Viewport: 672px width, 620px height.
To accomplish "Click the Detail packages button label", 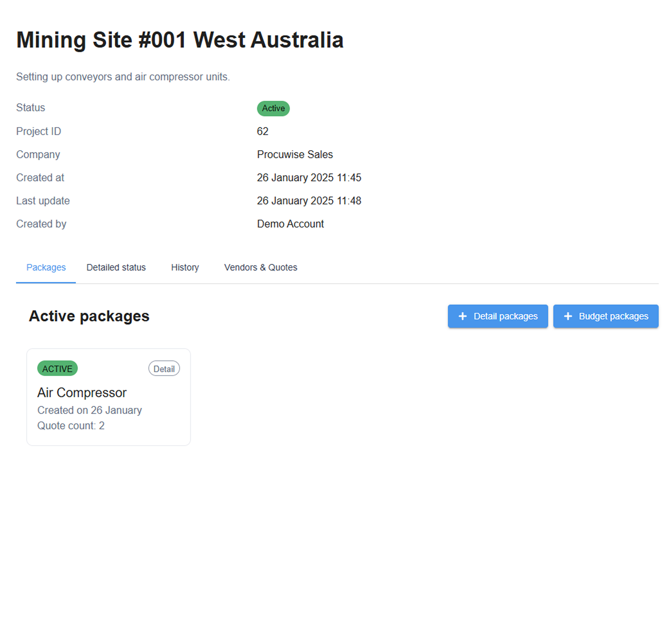I will [x=505, y=316].
